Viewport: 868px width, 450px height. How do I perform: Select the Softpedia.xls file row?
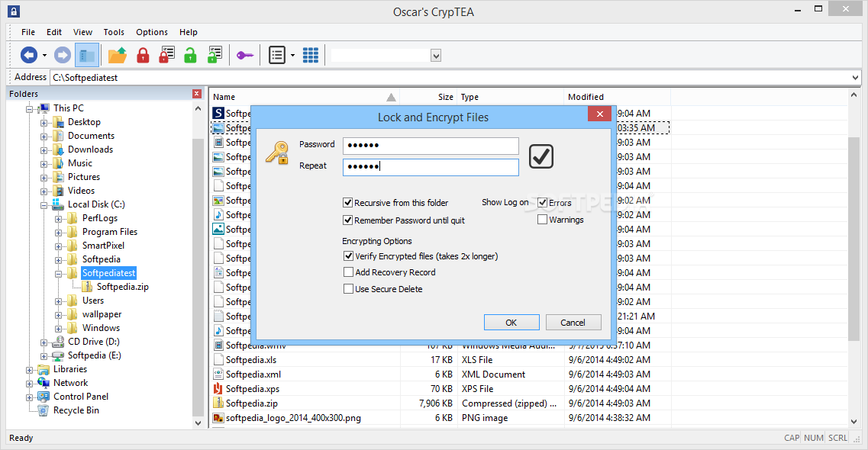coord(440,360)
